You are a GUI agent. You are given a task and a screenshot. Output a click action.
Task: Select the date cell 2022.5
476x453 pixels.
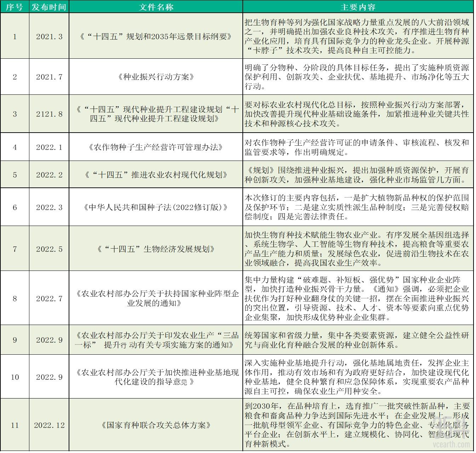pyautogui.click(x=49, y=249)
